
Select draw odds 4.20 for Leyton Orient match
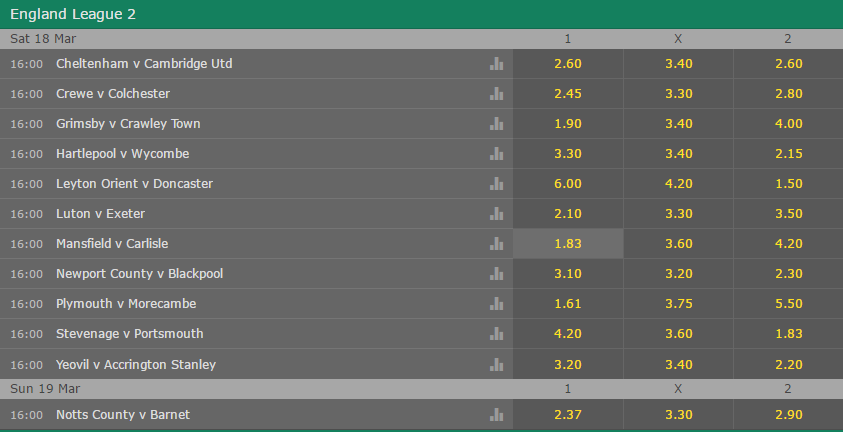tap(678, 184)
